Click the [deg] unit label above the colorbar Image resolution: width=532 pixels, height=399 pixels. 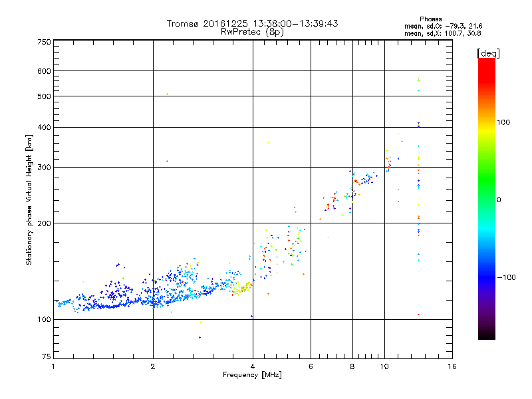488,53
